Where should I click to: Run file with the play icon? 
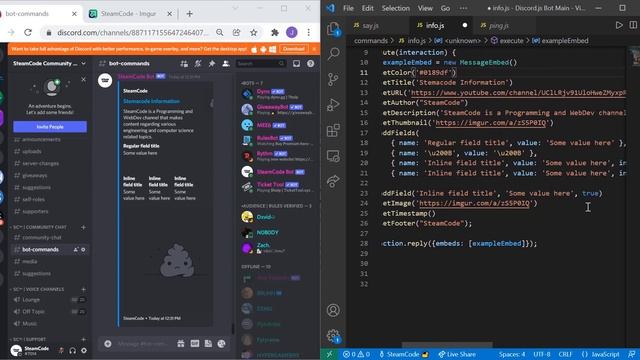pyautogui.click(x=619, y=25)
